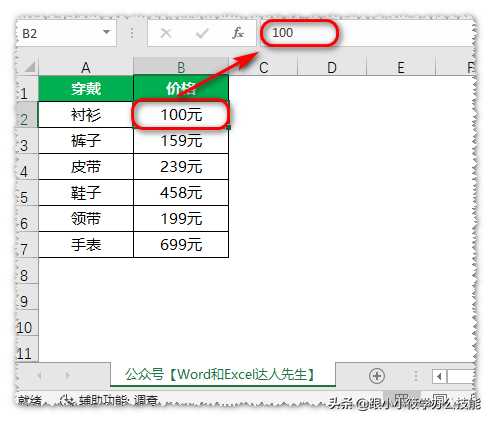Select row 5 header
This screenshot has height=421, width=492.
point(27,193)
